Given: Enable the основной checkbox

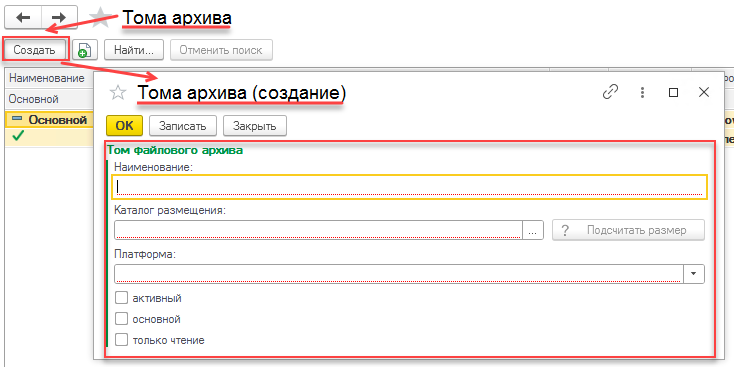Looking at the screenshot, I should (122, 319).
